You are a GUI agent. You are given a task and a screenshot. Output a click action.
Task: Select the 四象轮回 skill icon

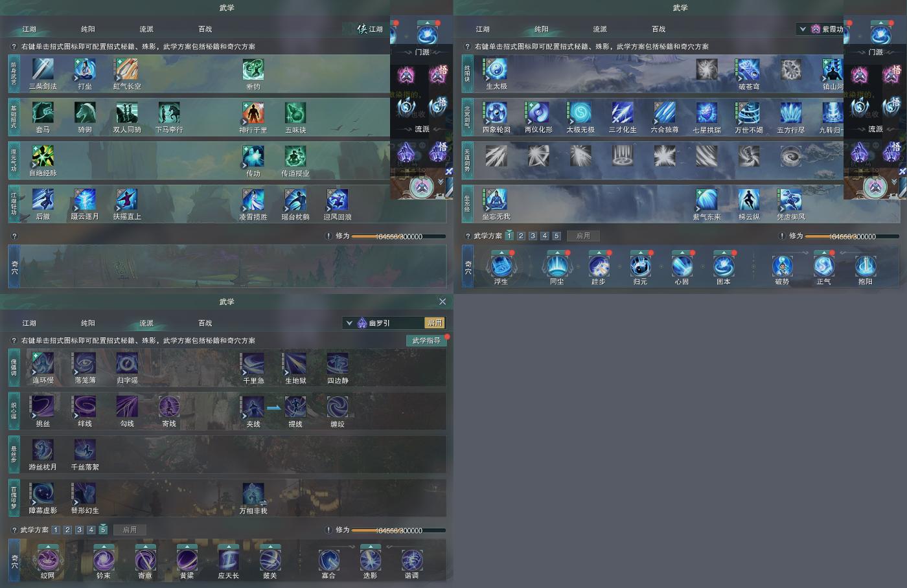(x=496, y=113)
